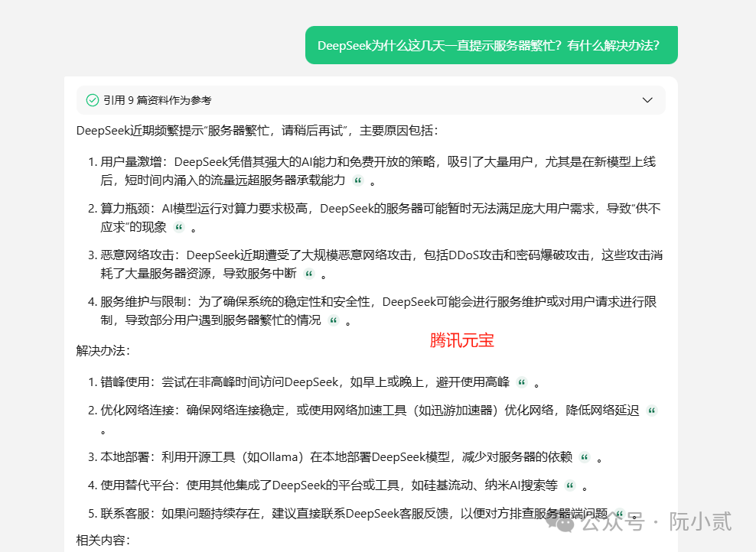Screen dimensions: 756x552
Task: Expand the references list with chevron arrow
Action: tap(647, 100)
